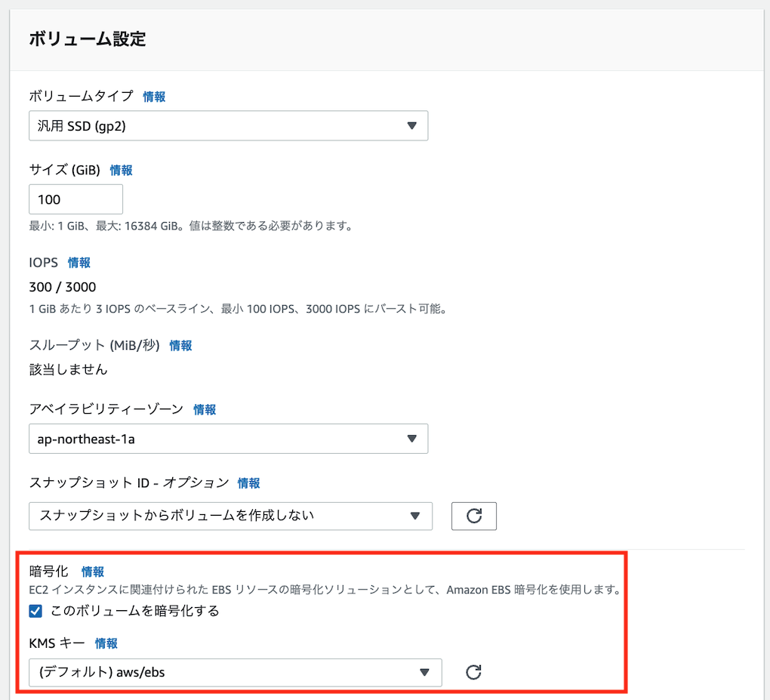This screenshot has height=700, width=770.
Task: Open 情報 link next to 暗号化
Action: [x=93, y=572]
